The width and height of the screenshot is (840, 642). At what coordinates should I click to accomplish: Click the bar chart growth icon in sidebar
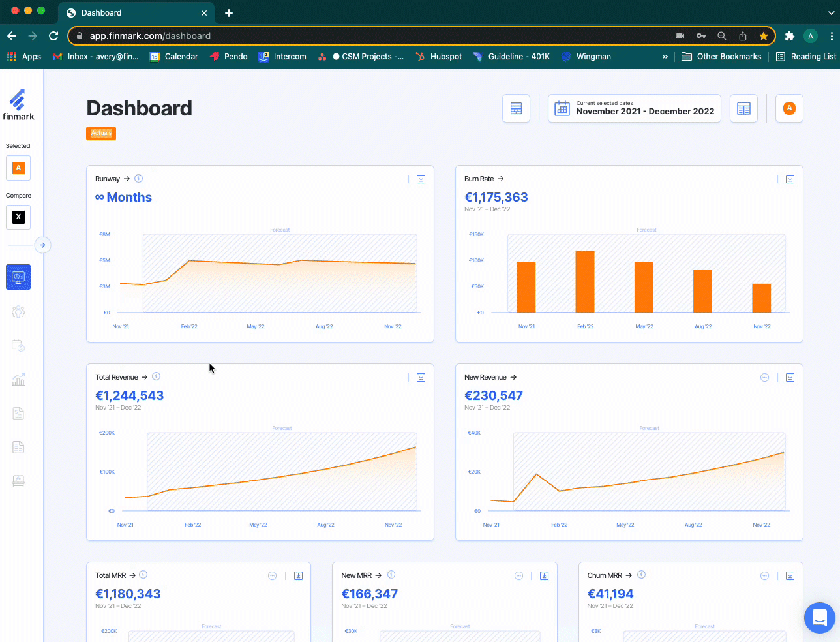click(18, 380)
